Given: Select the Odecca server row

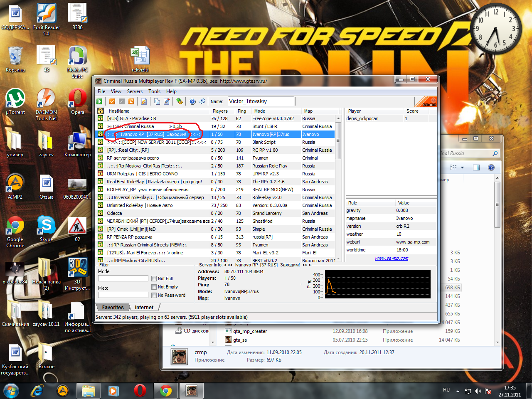Looking at the screenshot, I should point(216,213).
